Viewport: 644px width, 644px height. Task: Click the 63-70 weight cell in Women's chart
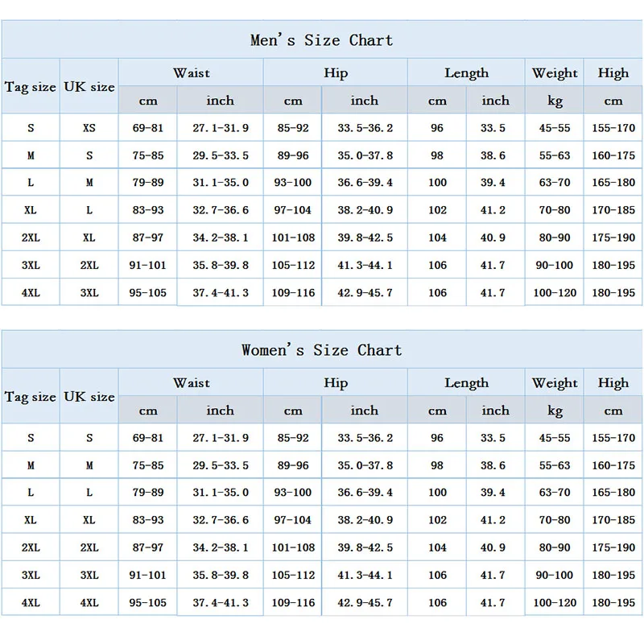[x=555, y=493]
